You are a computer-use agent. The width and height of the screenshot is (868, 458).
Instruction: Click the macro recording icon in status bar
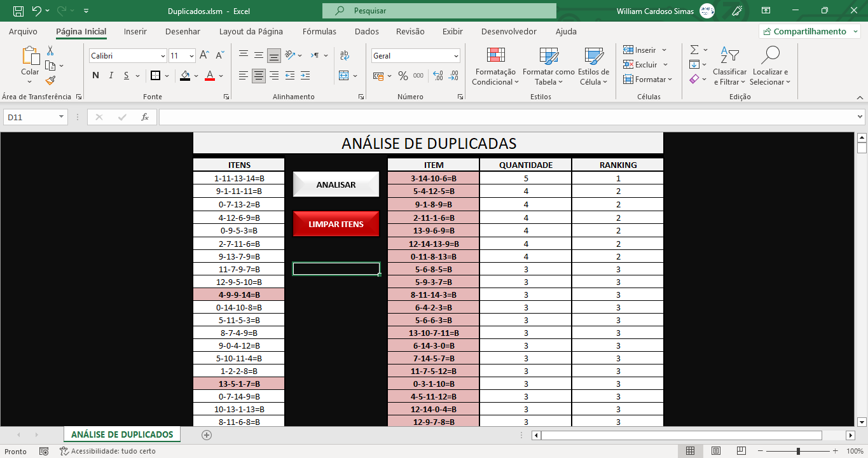coord(44,451)
